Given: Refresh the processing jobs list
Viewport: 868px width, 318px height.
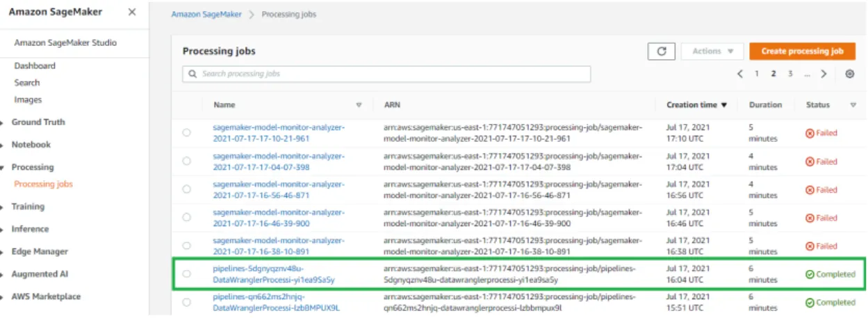Looking at the screenshot, I should pyautogui.click(x=661, y=51).
